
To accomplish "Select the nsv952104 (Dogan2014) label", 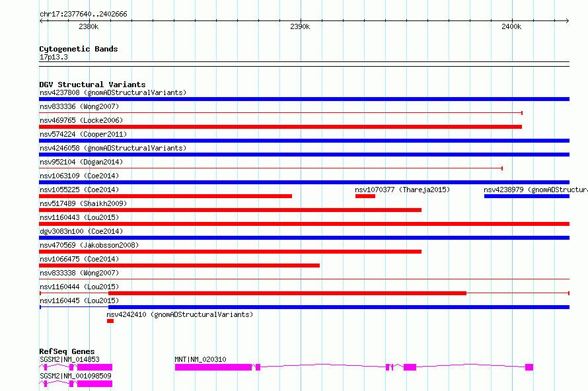I will 81,162.
